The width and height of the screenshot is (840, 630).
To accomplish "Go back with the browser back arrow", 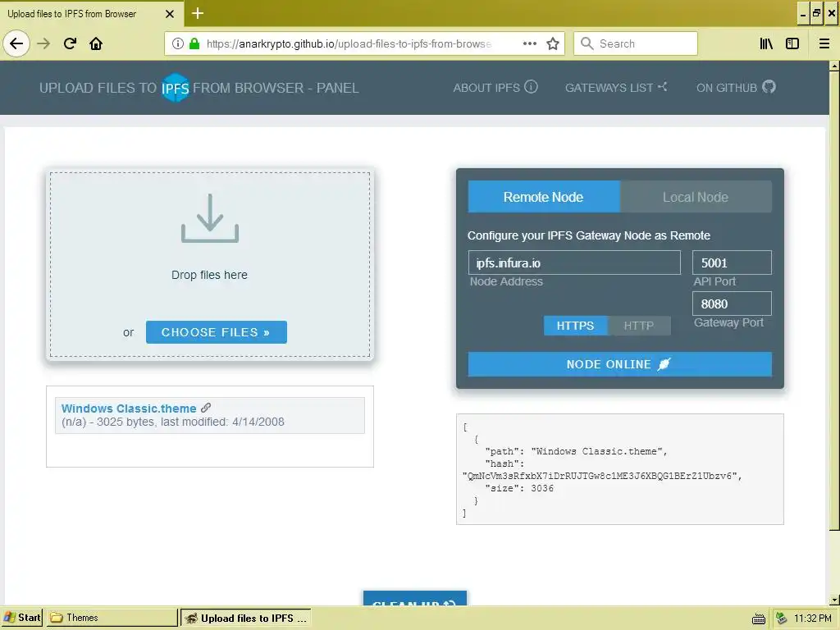I will (x=16, y=43).
